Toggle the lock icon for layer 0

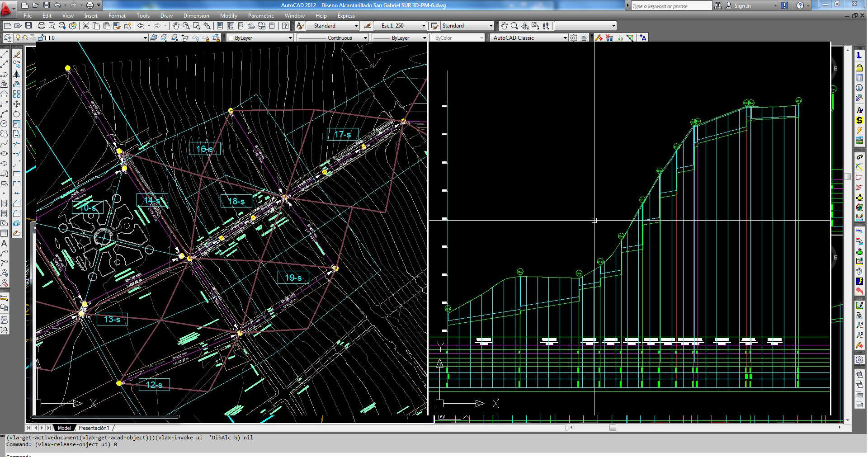coord(41,38)
